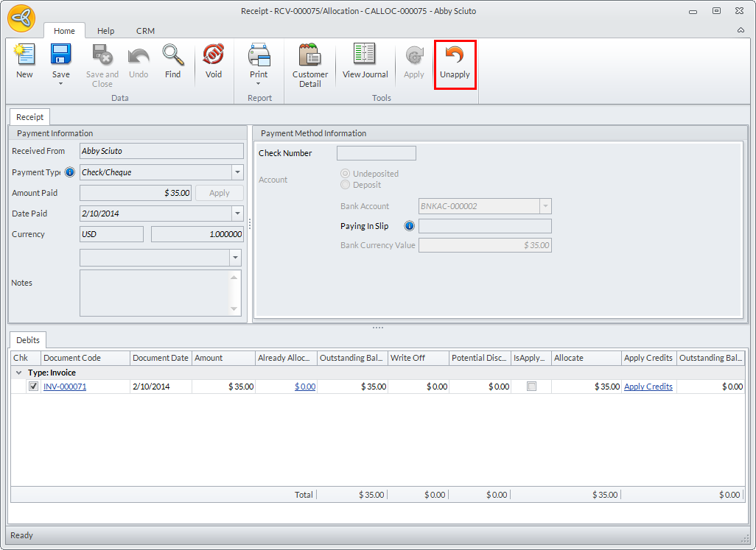This screenshot has height=550, width=756.
Task: Uncheck the INV-000071 Chk checkbox
Action: [x=33, y=387]
